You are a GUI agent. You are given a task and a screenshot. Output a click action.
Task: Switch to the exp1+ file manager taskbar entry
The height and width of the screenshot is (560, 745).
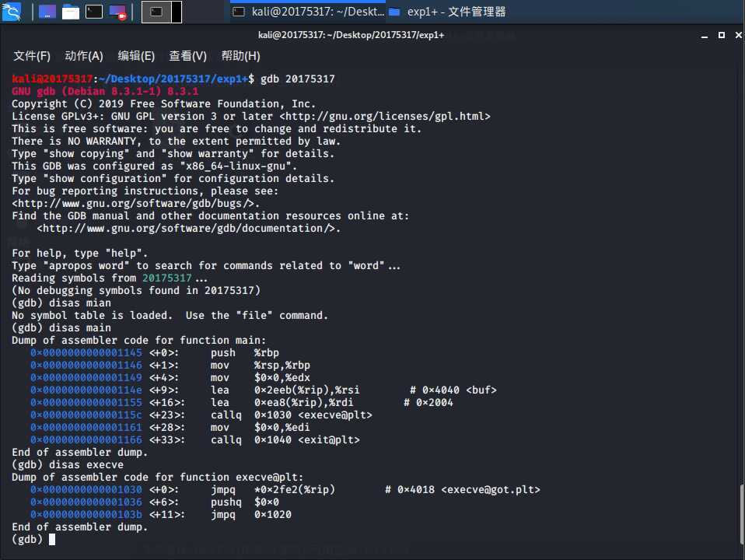[x=447, y=12]
